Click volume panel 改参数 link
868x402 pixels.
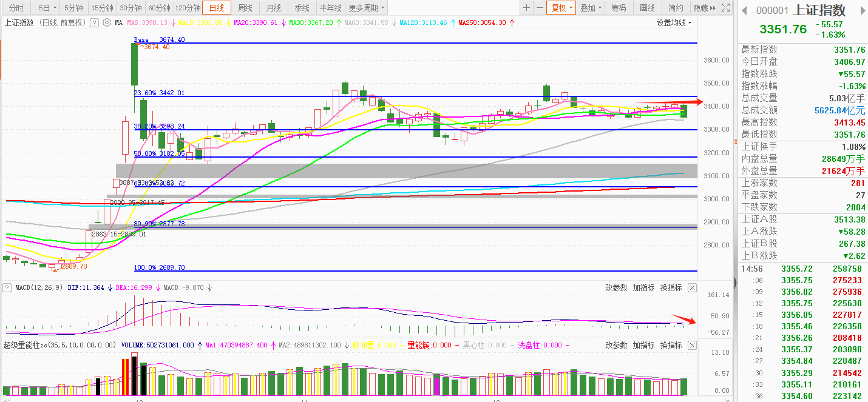click(x=616, y=345)
